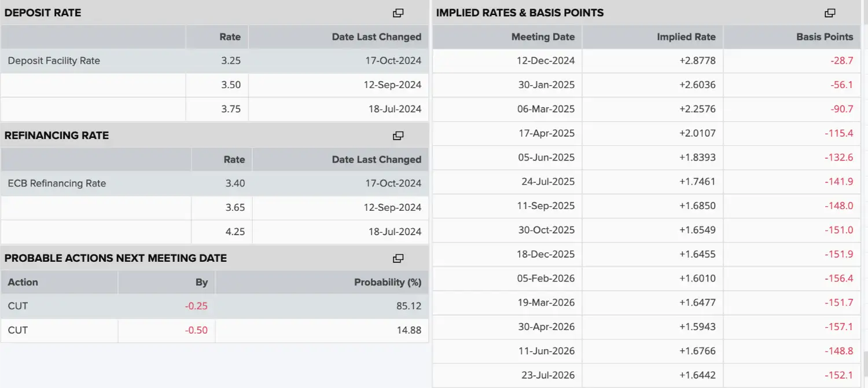The image size is (868, 388).
Task: Select the 4.25 refinancing rate cell
Action: (222, 232)
